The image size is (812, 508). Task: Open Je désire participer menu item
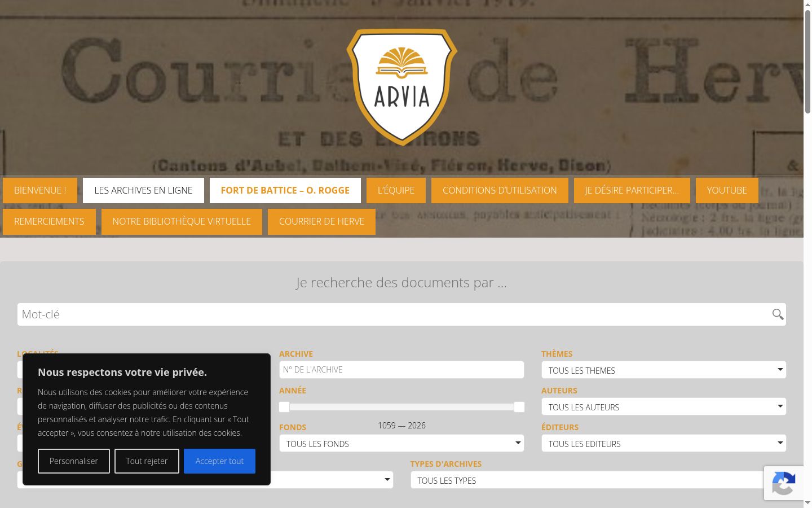click(x=632, y=190)
